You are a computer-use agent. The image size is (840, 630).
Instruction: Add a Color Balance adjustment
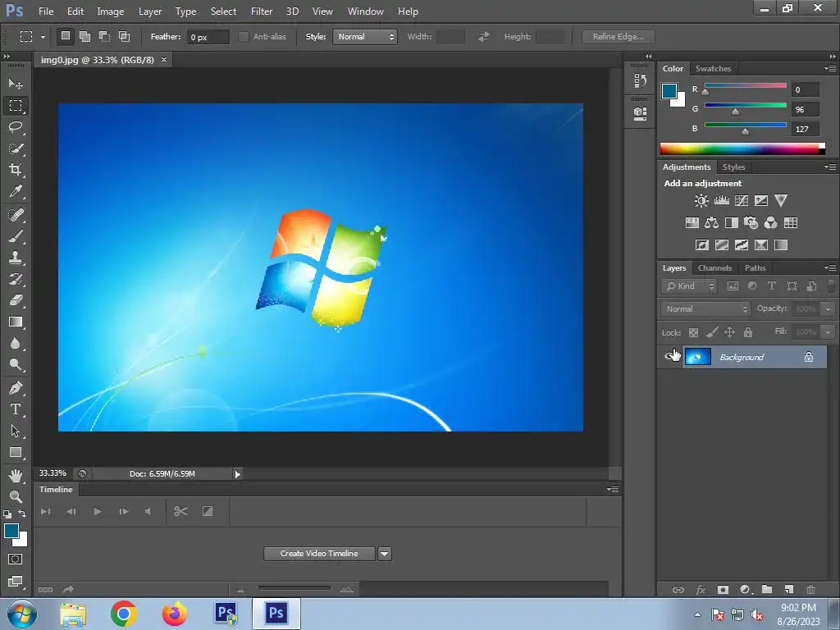click(x=711, y=223)
